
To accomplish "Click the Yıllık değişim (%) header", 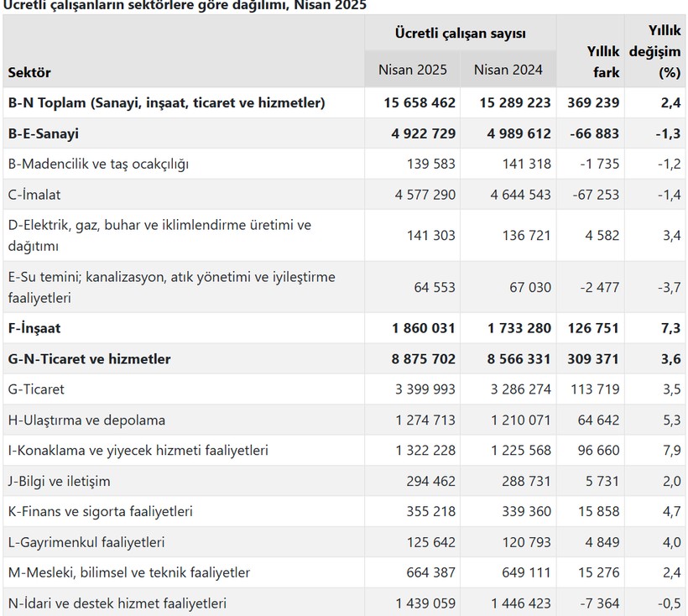I will click(654, 51).
